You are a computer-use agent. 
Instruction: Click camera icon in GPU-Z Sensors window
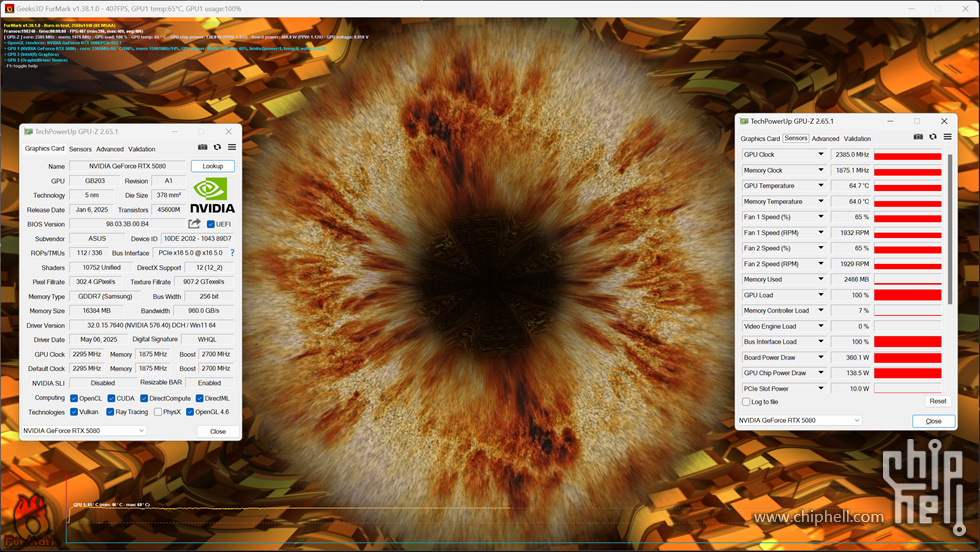tap(918, 136)
